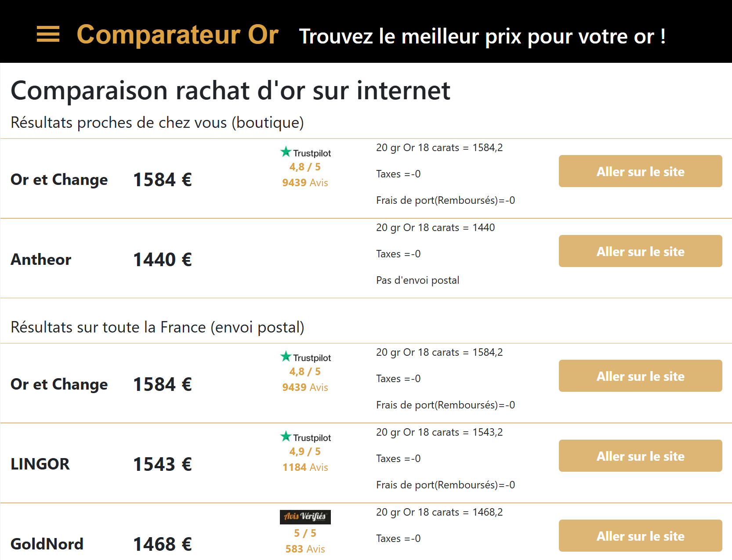Click the Trustpilot logo for LINGOR
This screenshot has height=560, width=732.
[305, 437]
